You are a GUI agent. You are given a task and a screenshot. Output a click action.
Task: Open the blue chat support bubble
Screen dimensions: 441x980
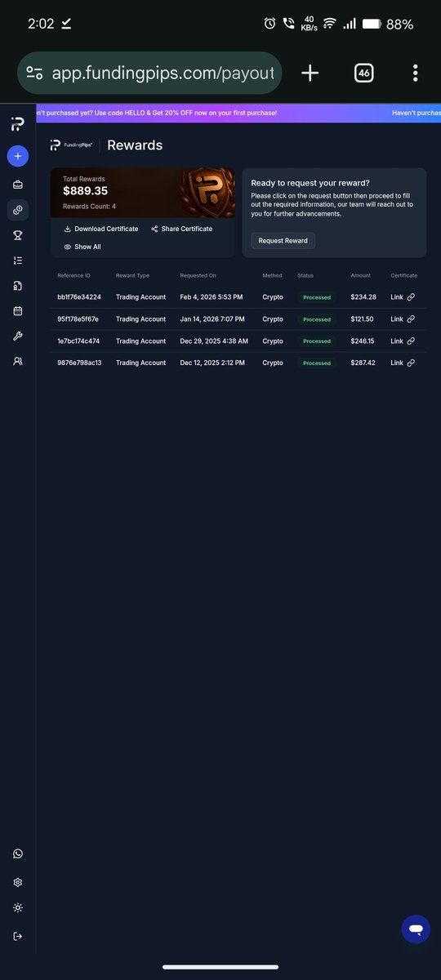(x=416, y=929)
